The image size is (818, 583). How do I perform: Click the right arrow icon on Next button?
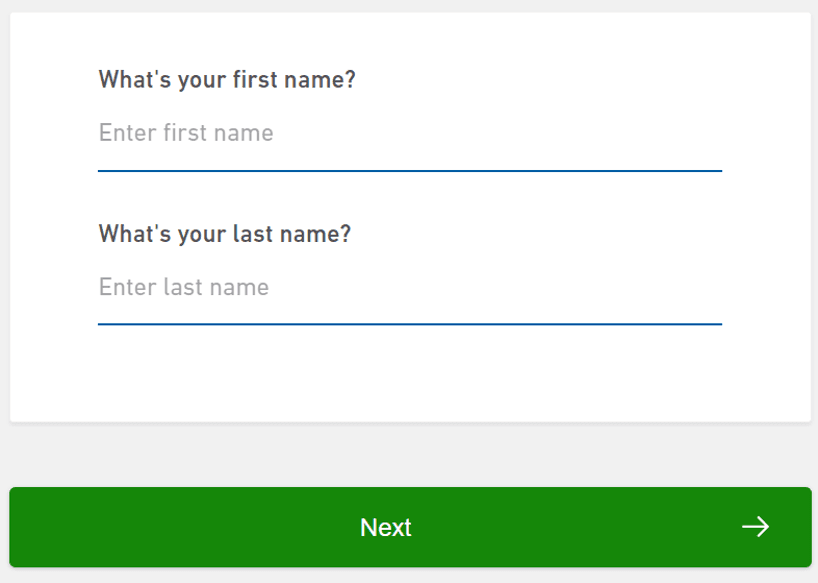click(755, 527)
